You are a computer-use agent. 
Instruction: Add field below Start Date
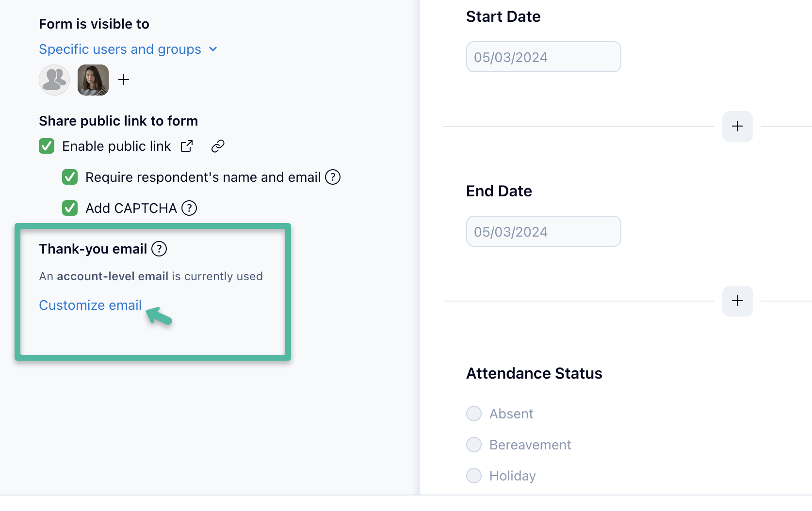click(737, 127)
